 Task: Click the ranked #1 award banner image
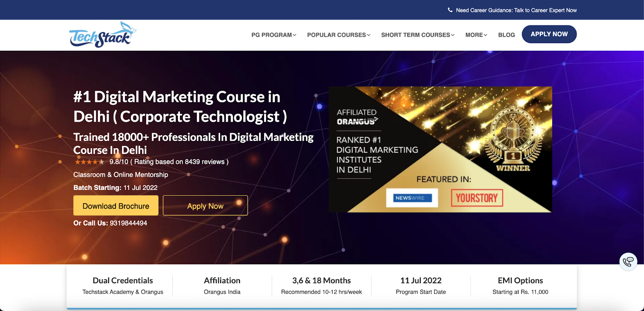(440, 149)
